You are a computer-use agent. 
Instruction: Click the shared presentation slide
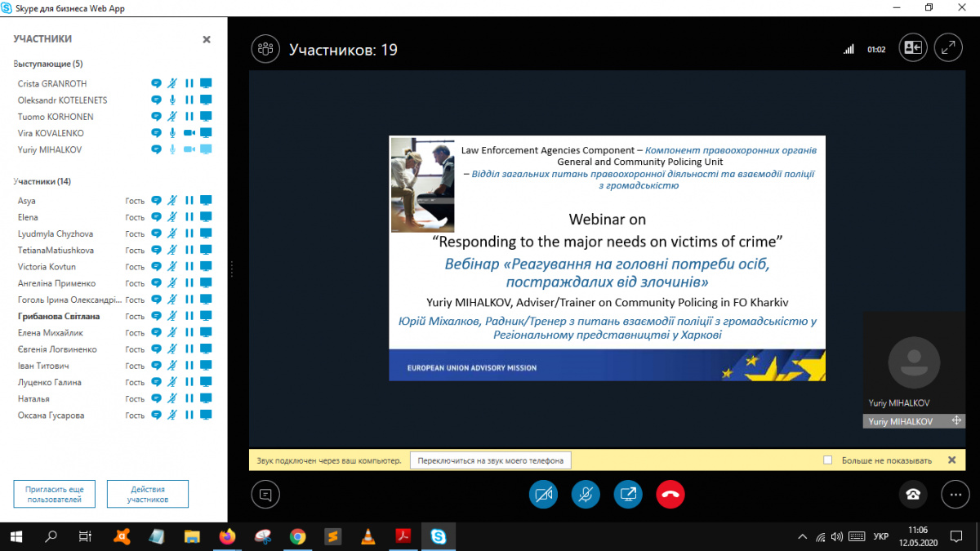pyautogui.click(x=607, y=258)
